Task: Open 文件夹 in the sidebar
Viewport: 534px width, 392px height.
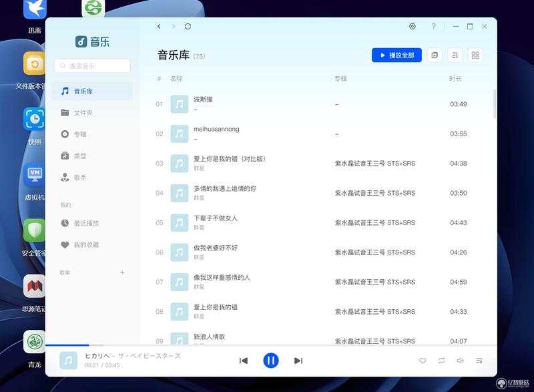Action: tap(92, 113)
